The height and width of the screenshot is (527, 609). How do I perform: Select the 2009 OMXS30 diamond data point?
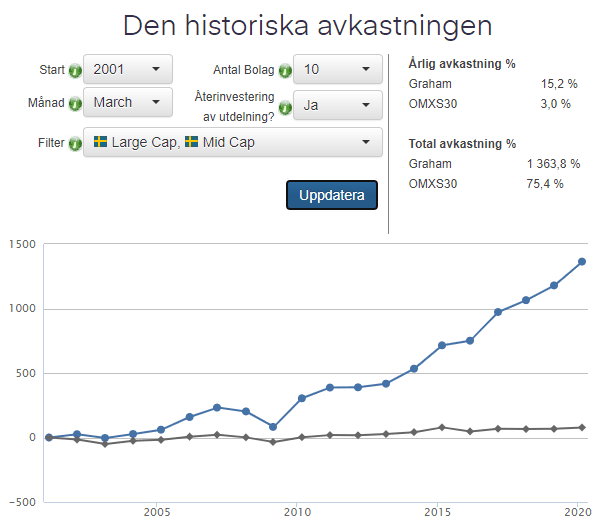pos(273,442)
